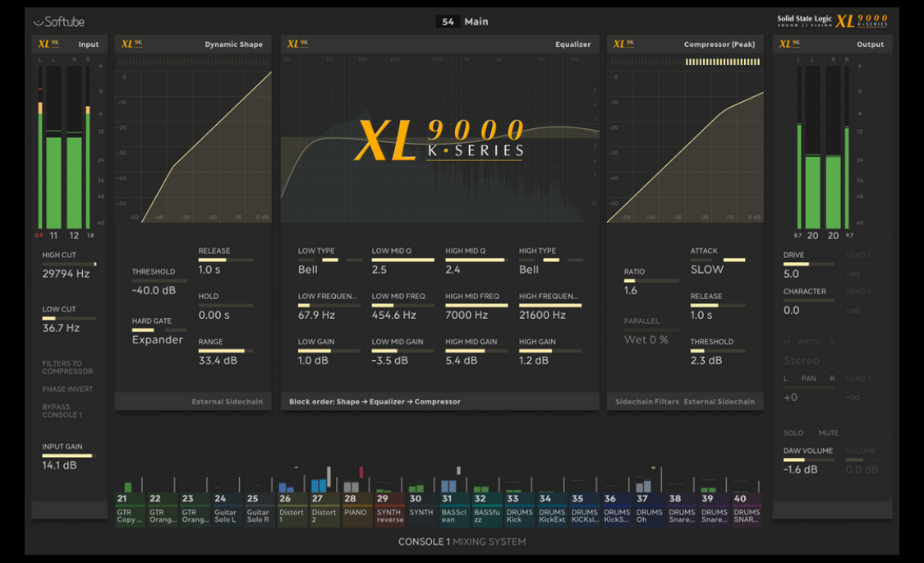This screenshot has width=924, height=563.
Task: Click the XL 9K logo in the Equalizer header
Action: [x=297, y=44]
